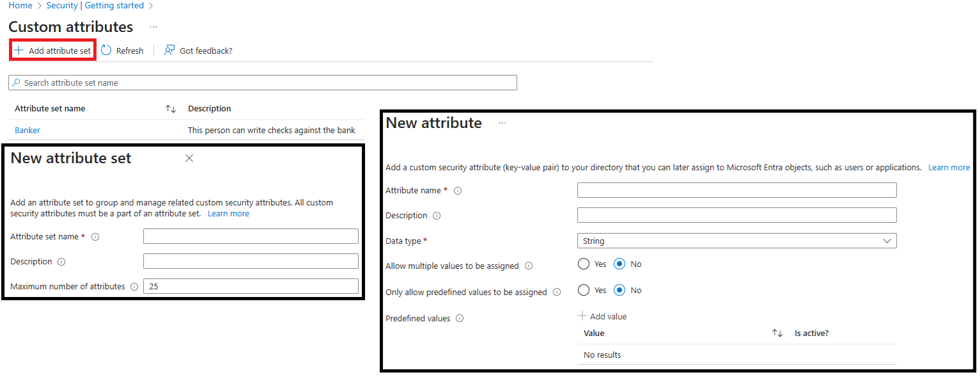The height and width of the screenshot is (377, 980).
Task: Select Yes for Only allow predefined values
Action: tap(584, 290)
